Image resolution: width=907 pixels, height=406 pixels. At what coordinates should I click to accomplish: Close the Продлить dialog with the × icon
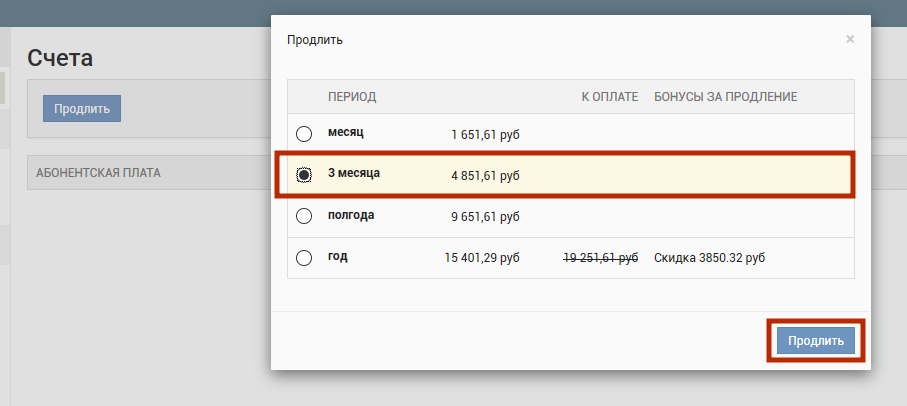pyautogui.click(x=850, y=39)
